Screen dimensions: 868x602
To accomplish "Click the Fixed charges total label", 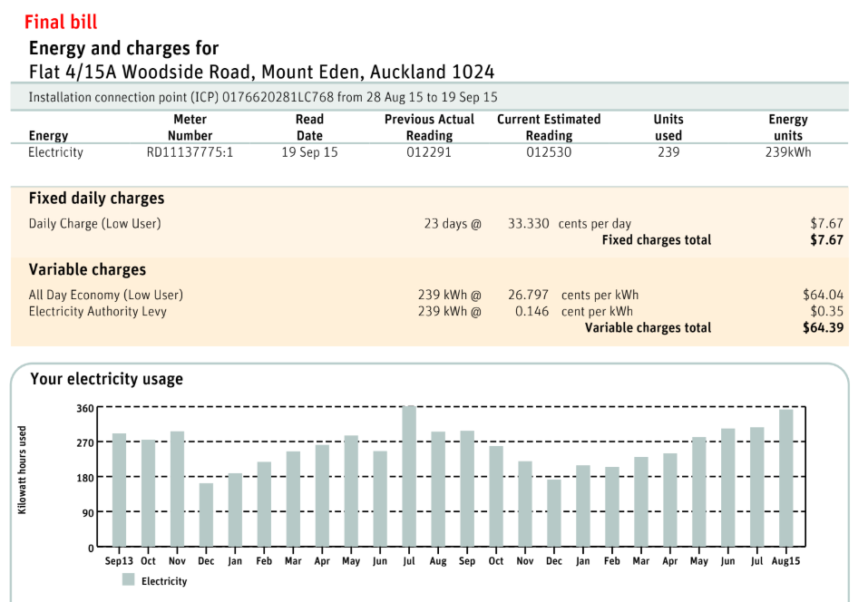I will tap(656, 240).
